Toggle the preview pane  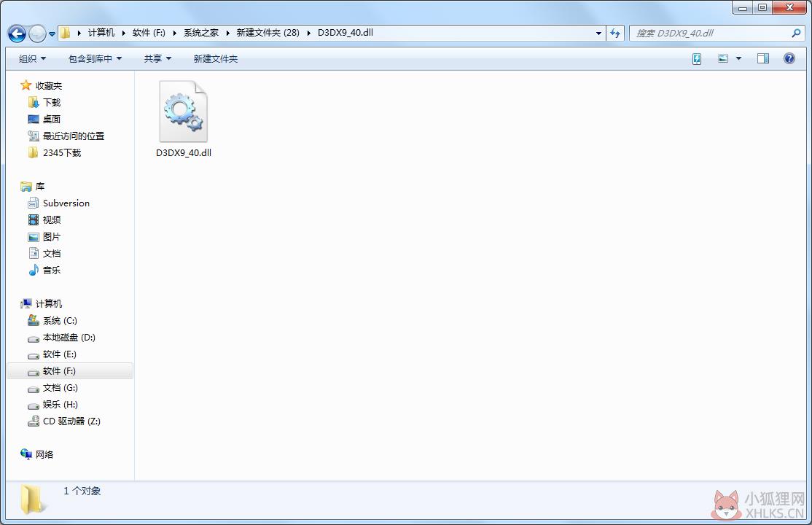763,58
